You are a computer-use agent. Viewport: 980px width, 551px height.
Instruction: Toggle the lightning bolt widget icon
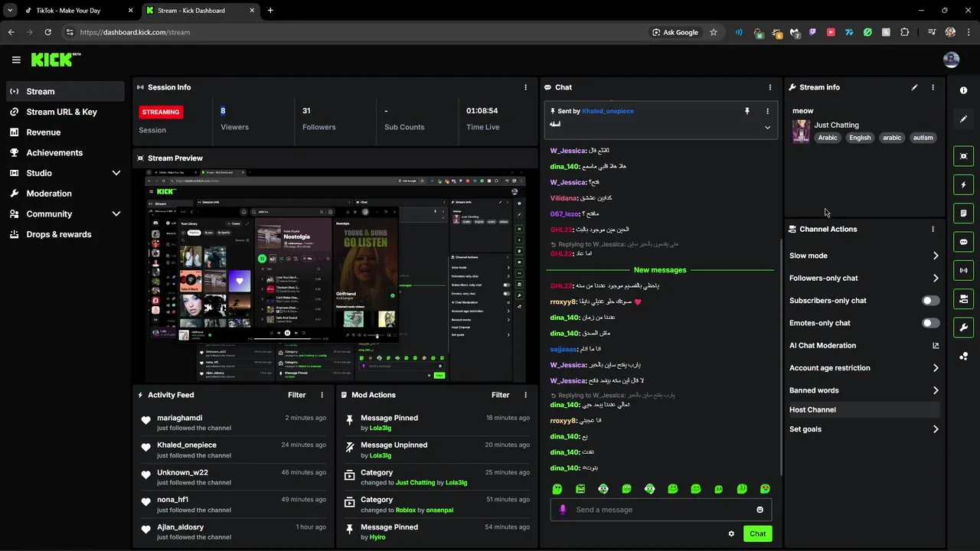coord(963,184)
